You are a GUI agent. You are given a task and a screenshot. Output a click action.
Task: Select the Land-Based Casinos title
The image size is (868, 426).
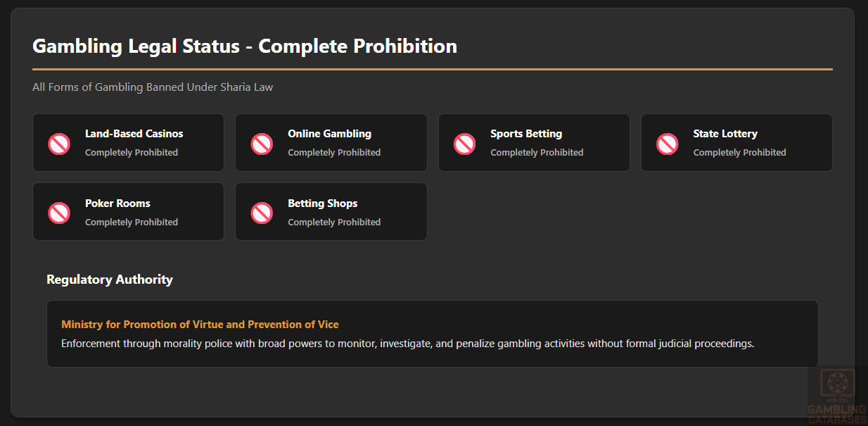click(134, 134)
